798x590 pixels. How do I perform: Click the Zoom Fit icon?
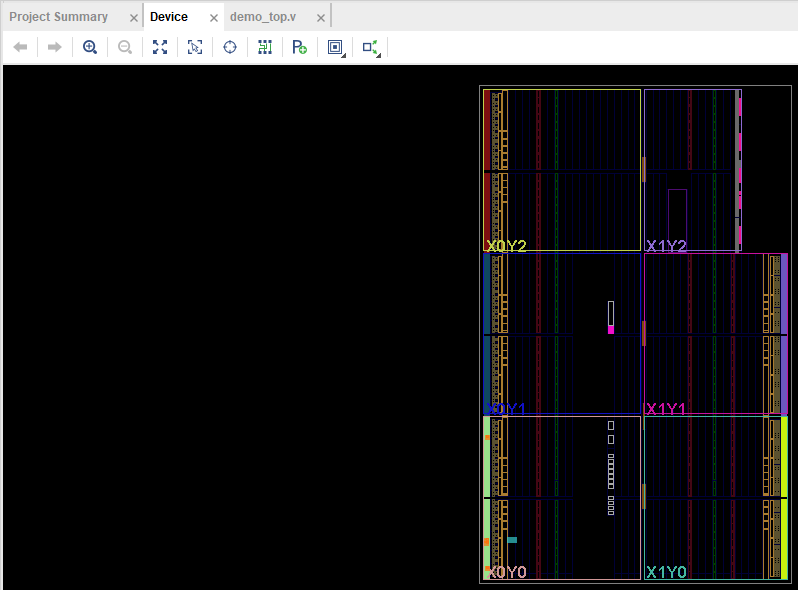[x=160, y=47]
